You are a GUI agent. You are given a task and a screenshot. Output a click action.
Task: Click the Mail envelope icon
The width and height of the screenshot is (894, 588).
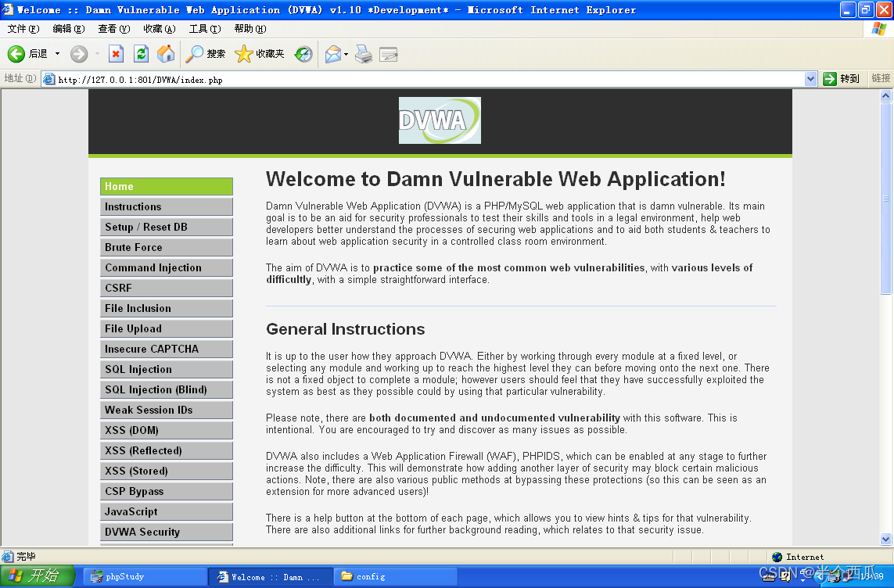pos(333,54)
